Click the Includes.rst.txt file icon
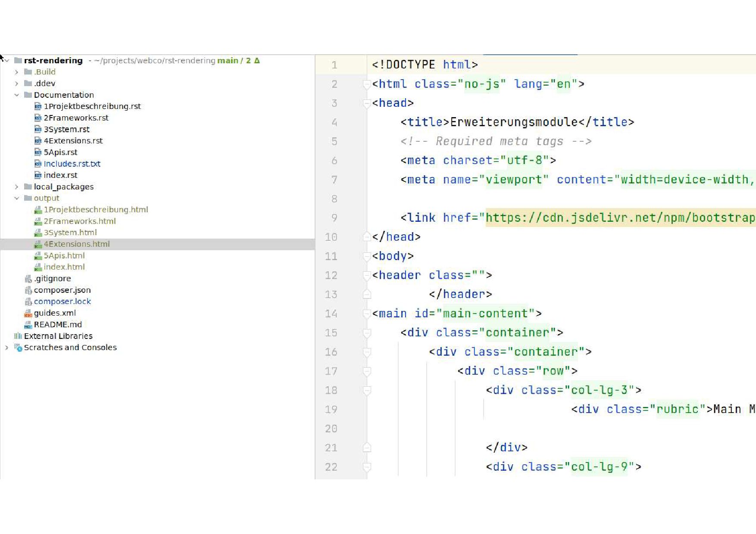The image size is (756, 534). 38,164
